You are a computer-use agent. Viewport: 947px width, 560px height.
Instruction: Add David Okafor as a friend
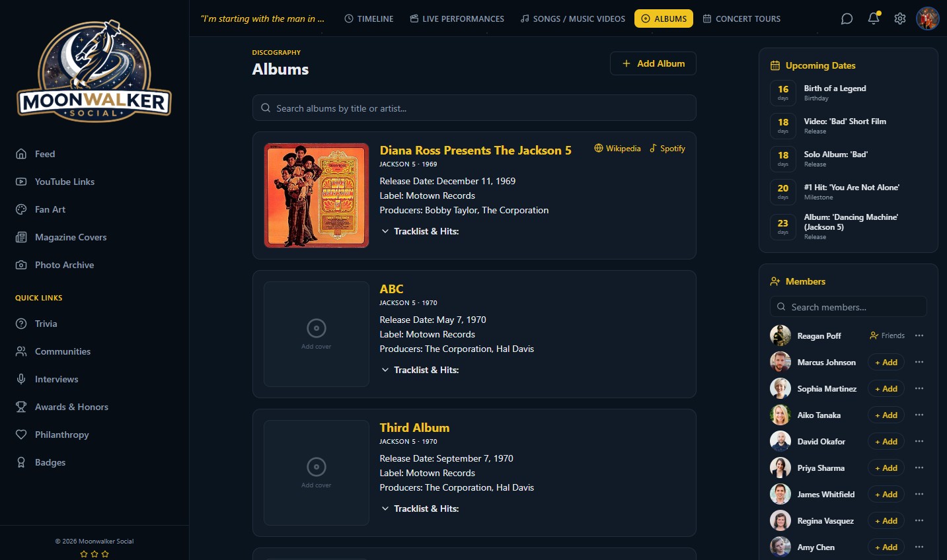tap(886, 442)
